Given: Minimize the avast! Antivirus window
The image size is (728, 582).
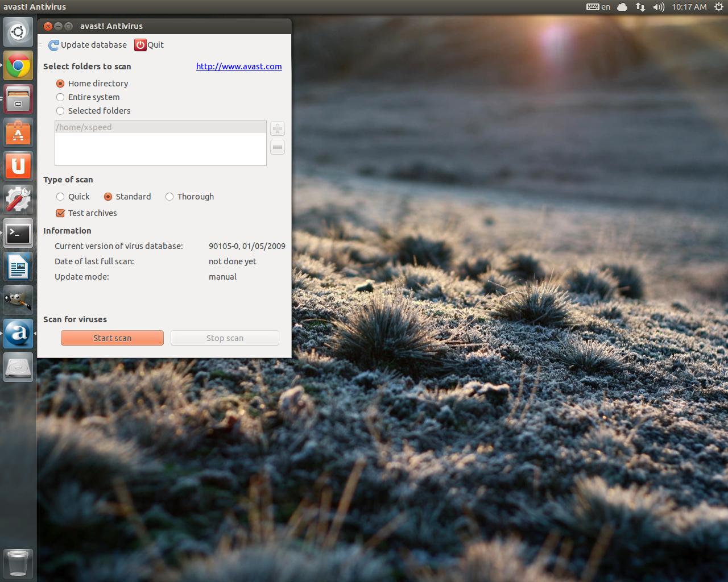Looking at the screenshot, I should click(58, 26).
